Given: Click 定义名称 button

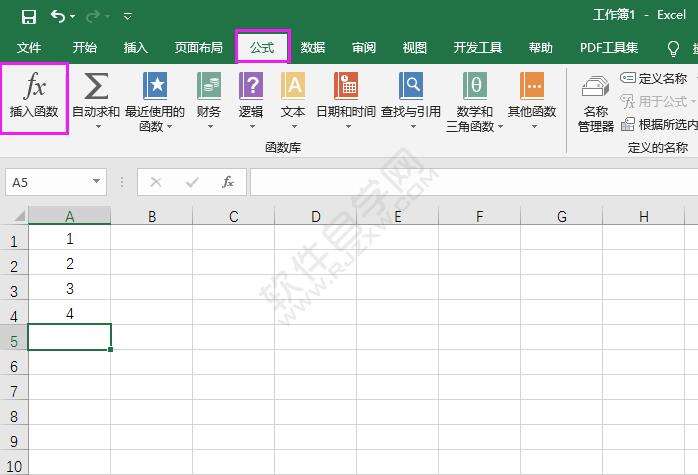Looking at the screenshot, I should (x=653, y=78).
